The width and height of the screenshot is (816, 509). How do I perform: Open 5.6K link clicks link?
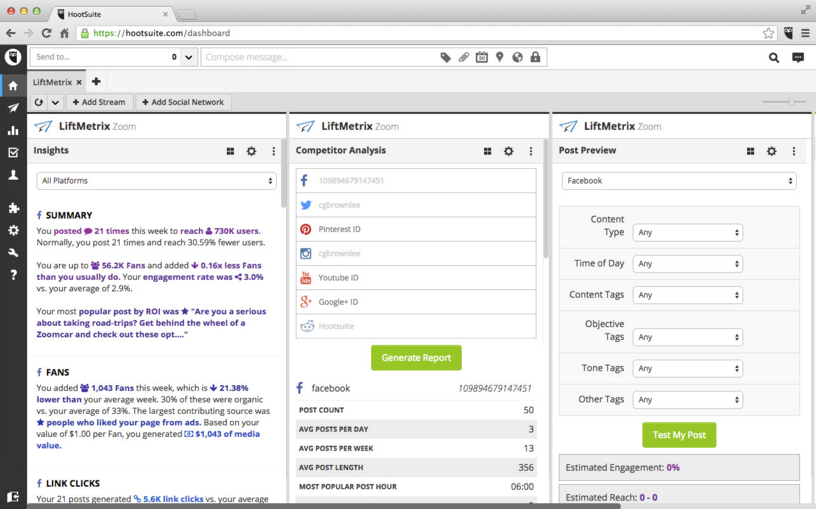[168, 499]
